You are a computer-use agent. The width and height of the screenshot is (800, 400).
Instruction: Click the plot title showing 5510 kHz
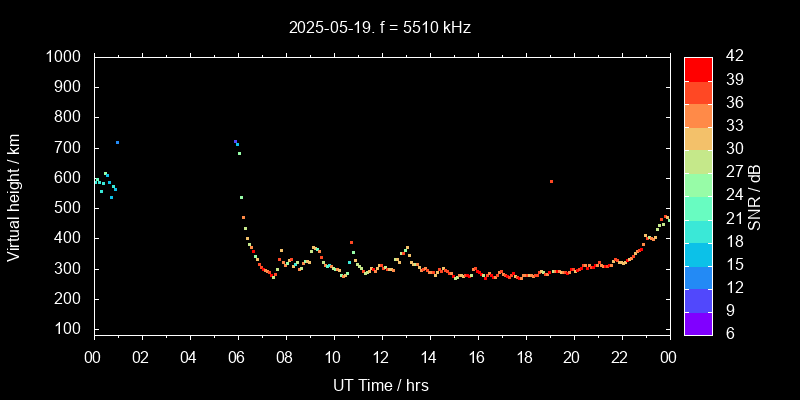pos(380,28)
